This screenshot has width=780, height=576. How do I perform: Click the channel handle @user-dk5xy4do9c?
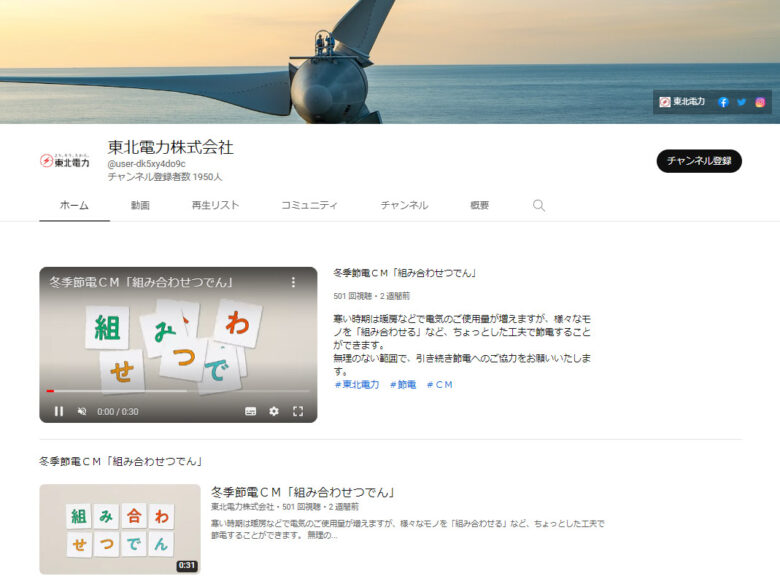(x=147, y=164)
